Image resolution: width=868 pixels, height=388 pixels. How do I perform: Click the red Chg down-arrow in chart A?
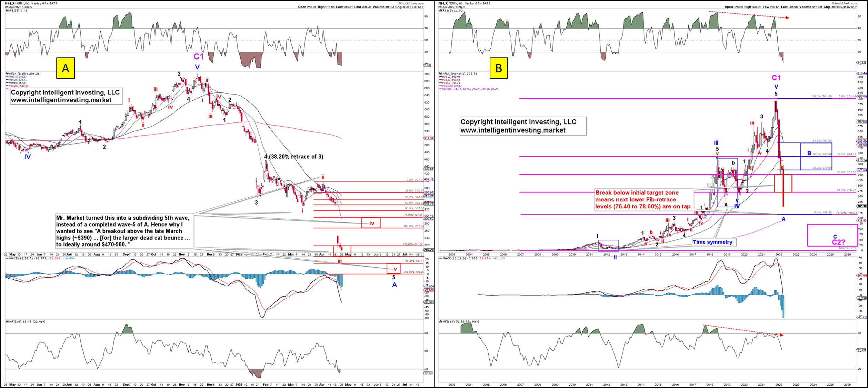coord(422,7)
